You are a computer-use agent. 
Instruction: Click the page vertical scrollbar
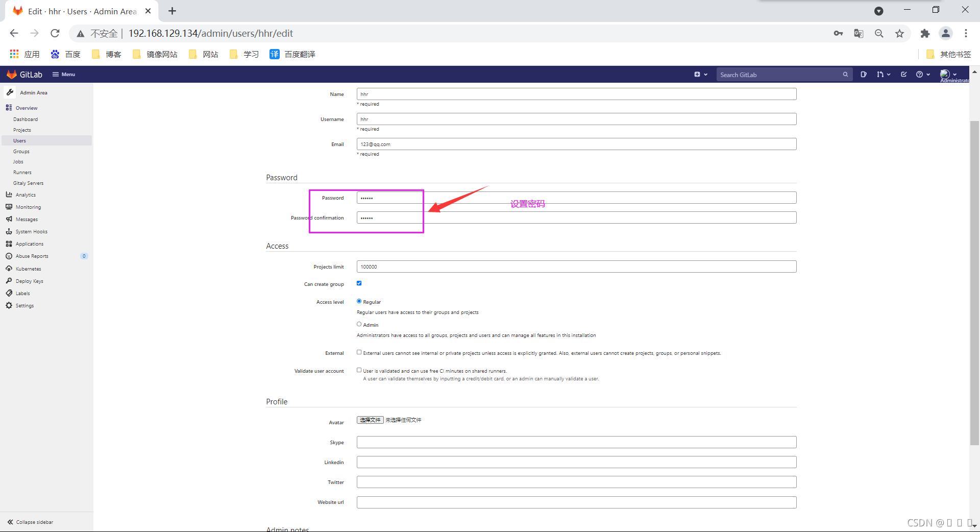coord(974,283)
